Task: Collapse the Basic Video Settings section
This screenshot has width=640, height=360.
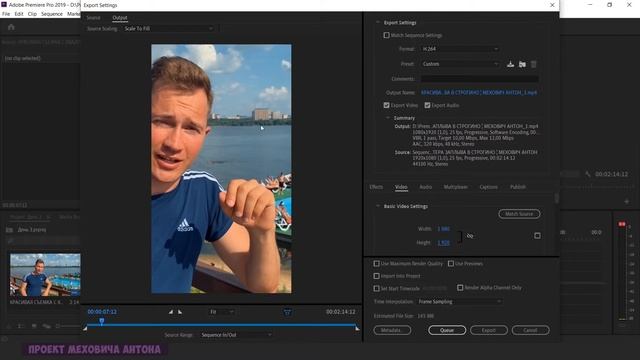Action: (x=378, y=206)
